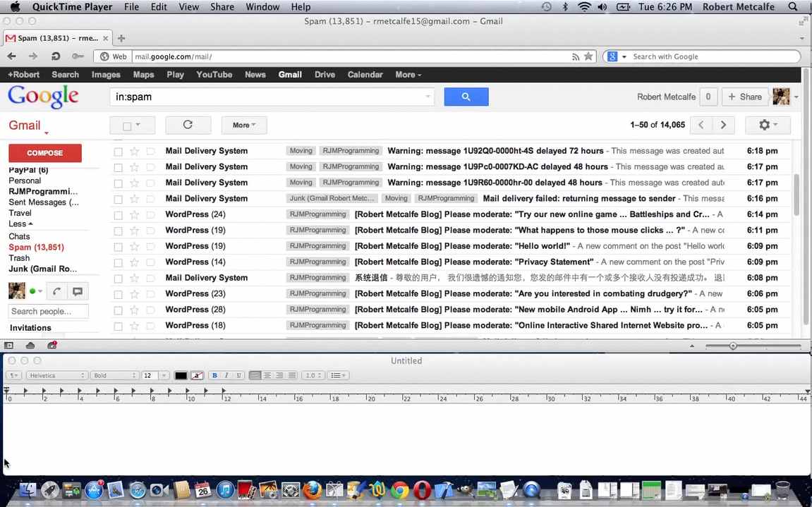Open the black text color swatch
Screen dimensions: 812x507
pos(181,375)
